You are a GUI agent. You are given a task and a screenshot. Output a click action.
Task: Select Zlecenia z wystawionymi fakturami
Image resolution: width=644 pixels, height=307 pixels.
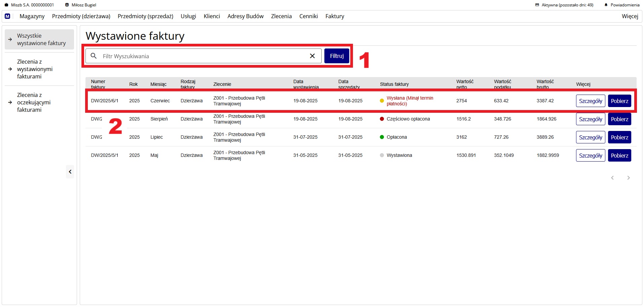35,69
